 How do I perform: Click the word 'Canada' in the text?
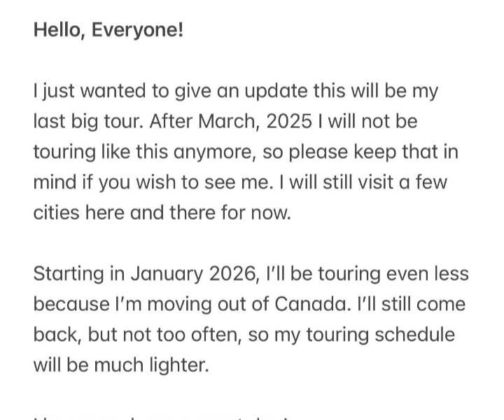coord(311,304)
